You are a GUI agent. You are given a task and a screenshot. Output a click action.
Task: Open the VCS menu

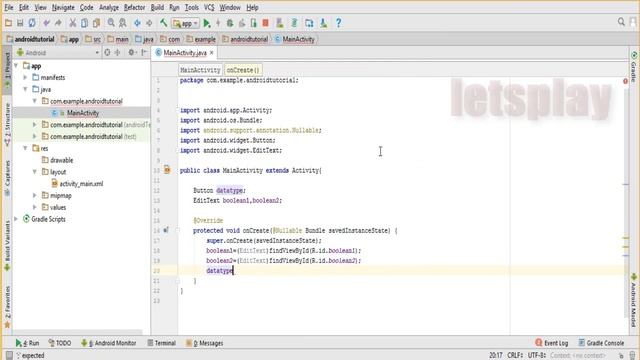coord(209,7)
